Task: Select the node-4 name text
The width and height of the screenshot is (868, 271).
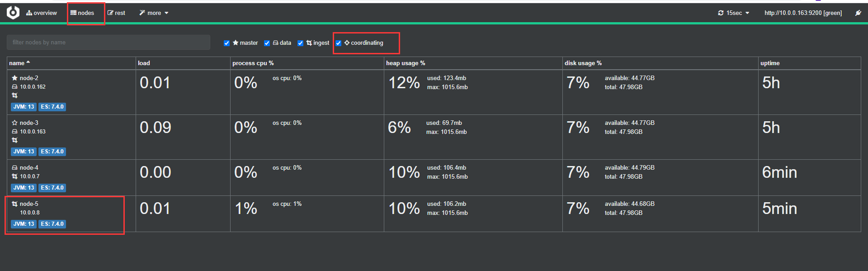Action: pyautogui.click(x=29, y=167)
